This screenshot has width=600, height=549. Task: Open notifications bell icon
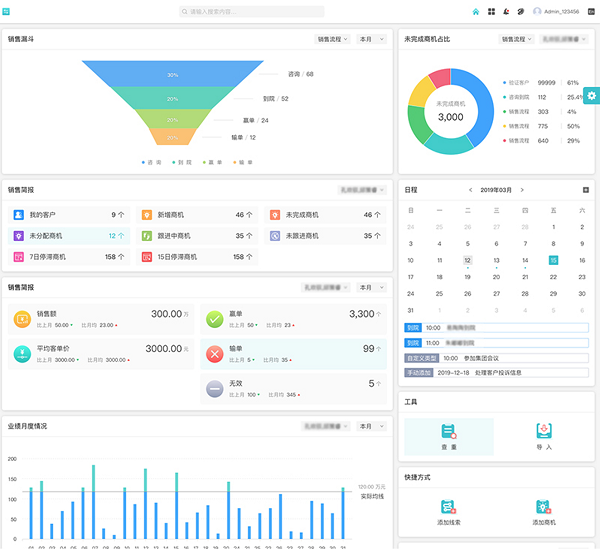[x=506, y=12]
